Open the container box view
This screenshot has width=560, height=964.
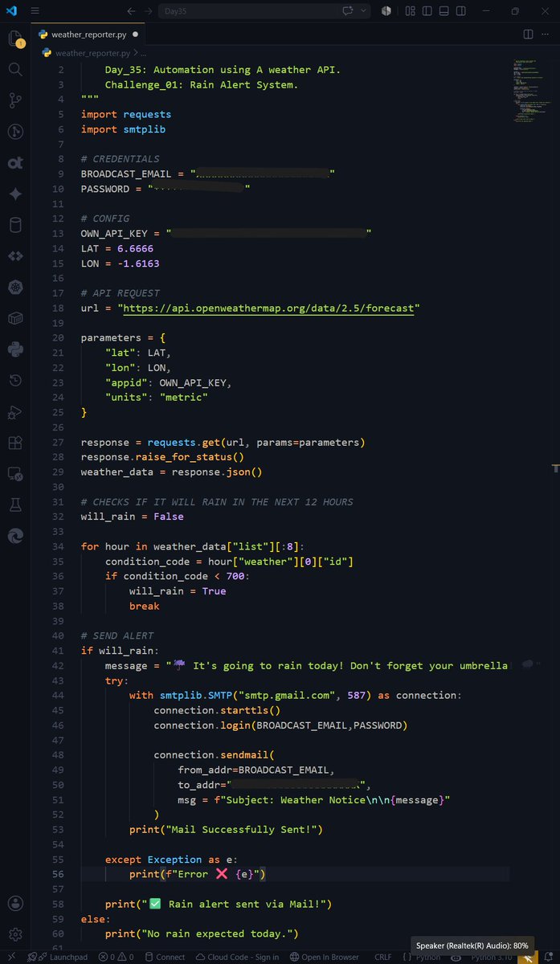[15, 318]
